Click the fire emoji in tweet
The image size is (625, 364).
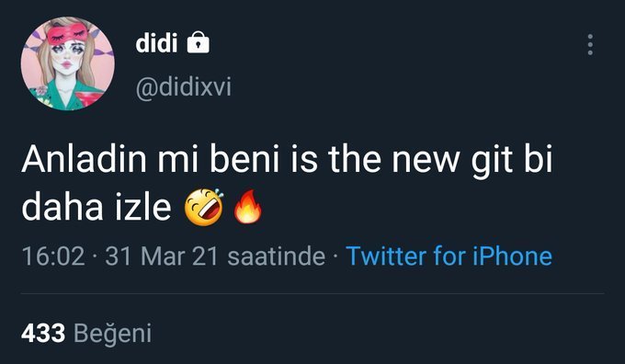pyautogui.click(x=247, y=207)
